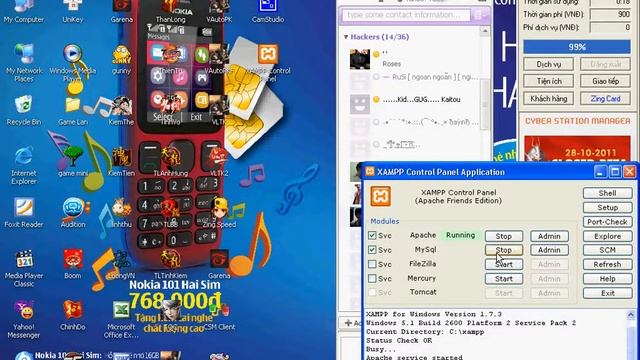Screen dimensions: 640x360
Task: Start the Mercury module
Action: pos(504,279)
